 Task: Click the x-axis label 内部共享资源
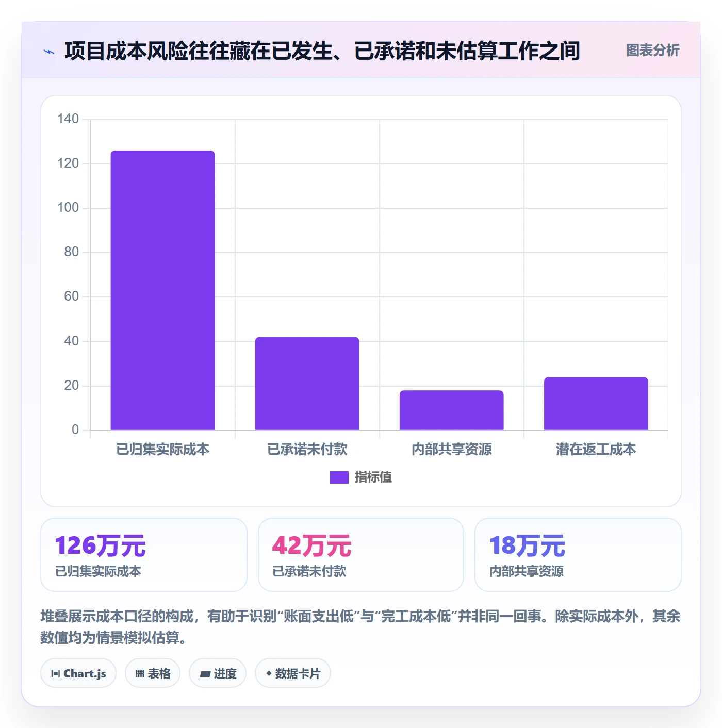tap(451, 450)
